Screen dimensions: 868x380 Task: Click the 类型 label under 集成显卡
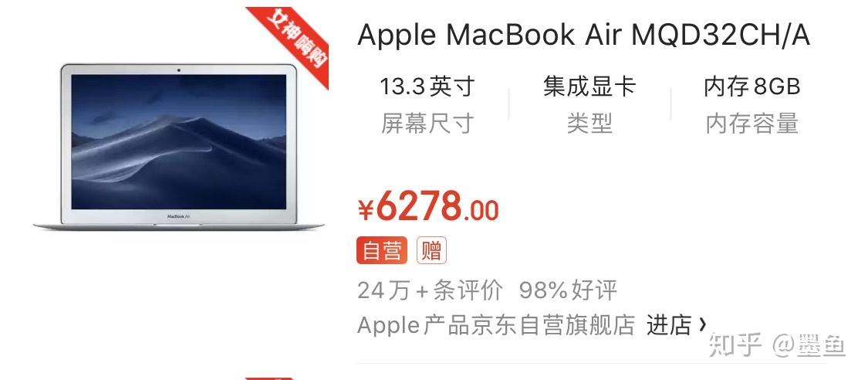[589, 124]
